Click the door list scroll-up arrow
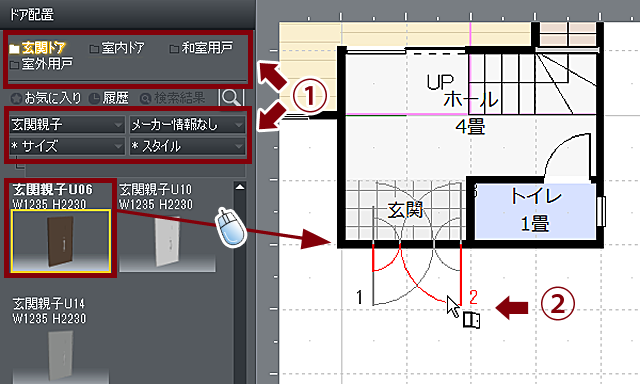The height and width of the screenshot is (384, 640). 240,187
